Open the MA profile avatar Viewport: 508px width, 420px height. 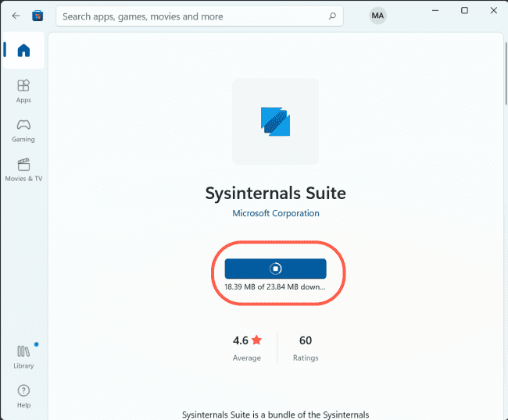click(x=377, y=16)
